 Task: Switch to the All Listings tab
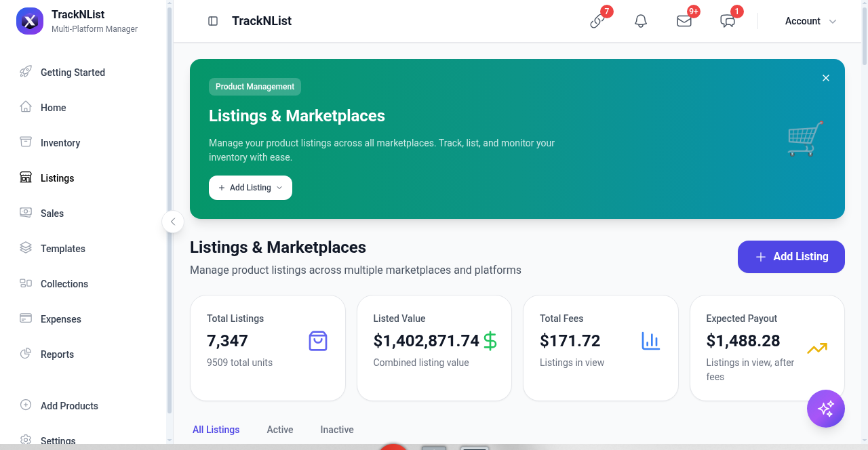216,430
